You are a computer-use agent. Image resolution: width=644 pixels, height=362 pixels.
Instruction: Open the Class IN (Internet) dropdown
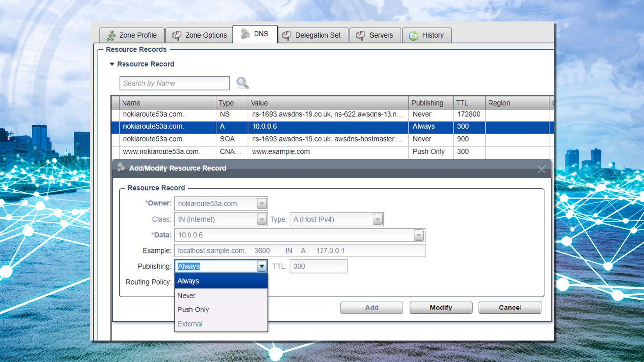coord(262,220)
